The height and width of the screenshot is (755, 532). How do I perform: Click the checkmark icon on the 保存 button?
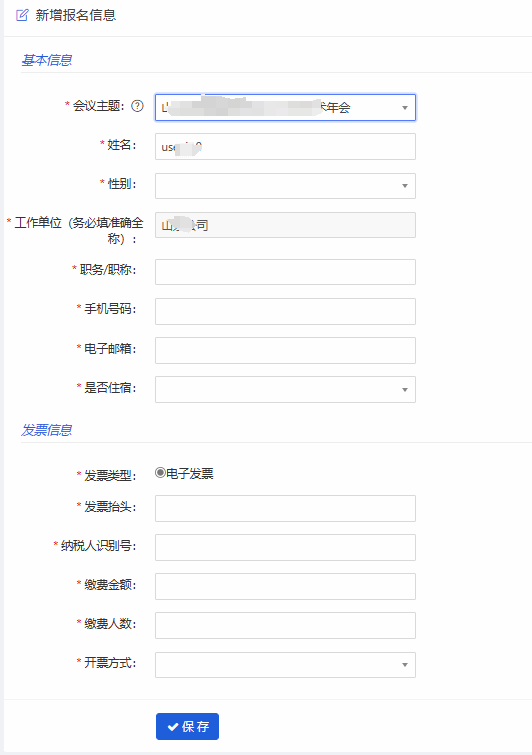tap(173, 727)
